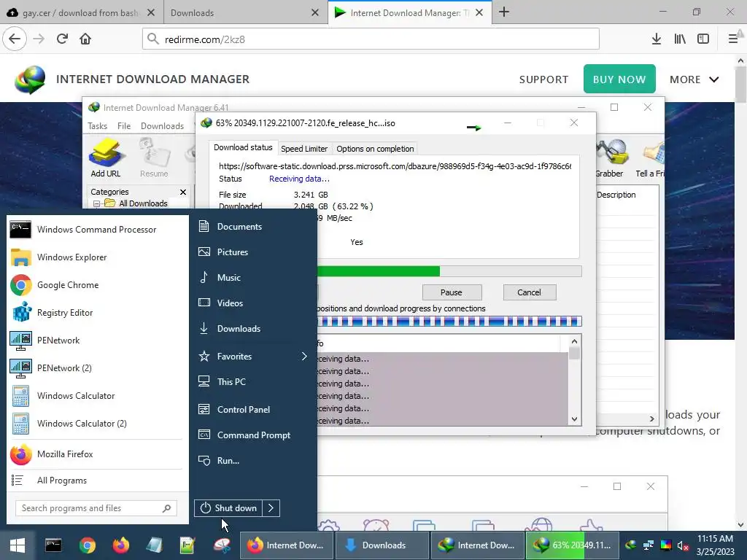Close the Categories panel

coord(183,192)
